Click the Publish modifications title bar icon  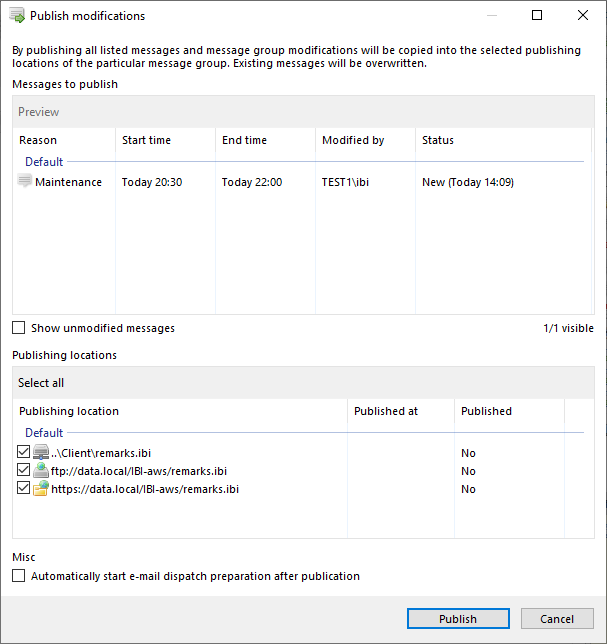(17, 16)
